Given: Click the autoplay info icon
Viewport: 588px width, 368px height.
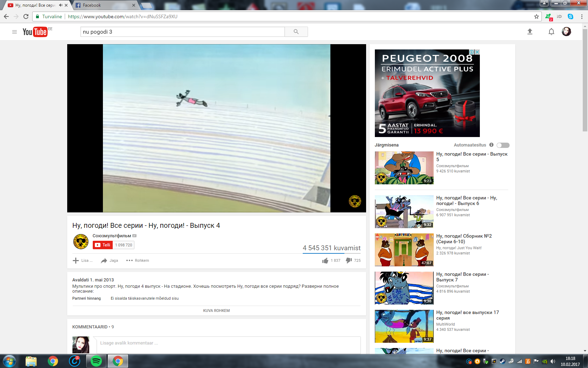Looking at the screenshot, I should coord(491,145).
